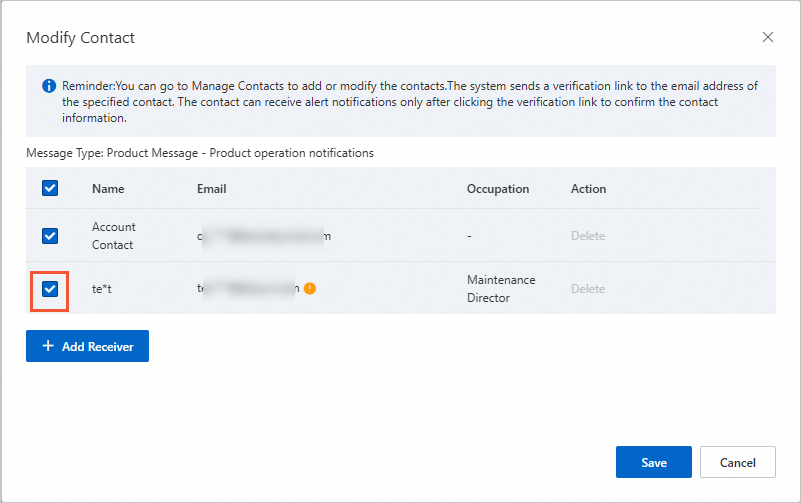
Task: Click the Modify Contact dialog title
Action: pos(81,38)
